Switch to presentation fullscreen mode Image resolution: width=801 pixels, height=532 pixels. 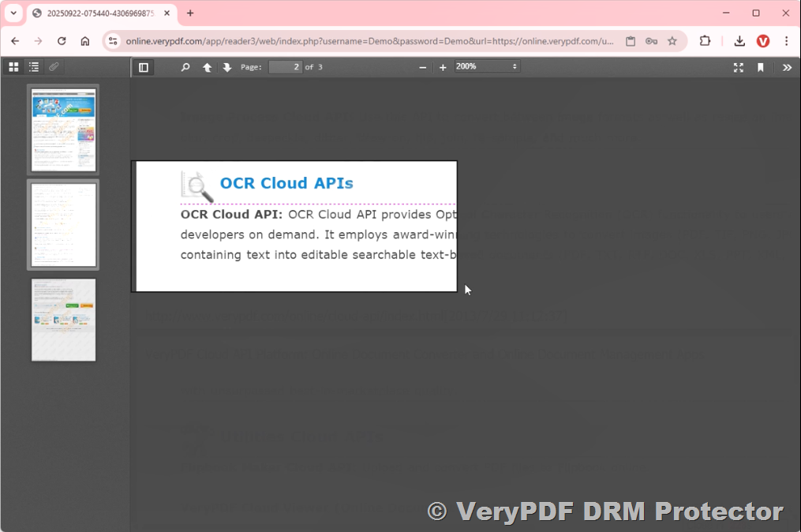pos(739,67)
